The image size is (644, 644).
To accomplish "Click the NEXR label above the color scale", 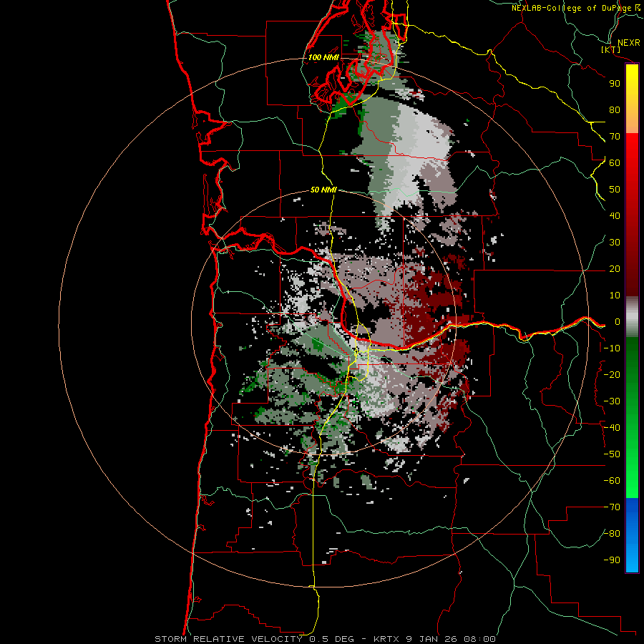I will pos(629,43).
